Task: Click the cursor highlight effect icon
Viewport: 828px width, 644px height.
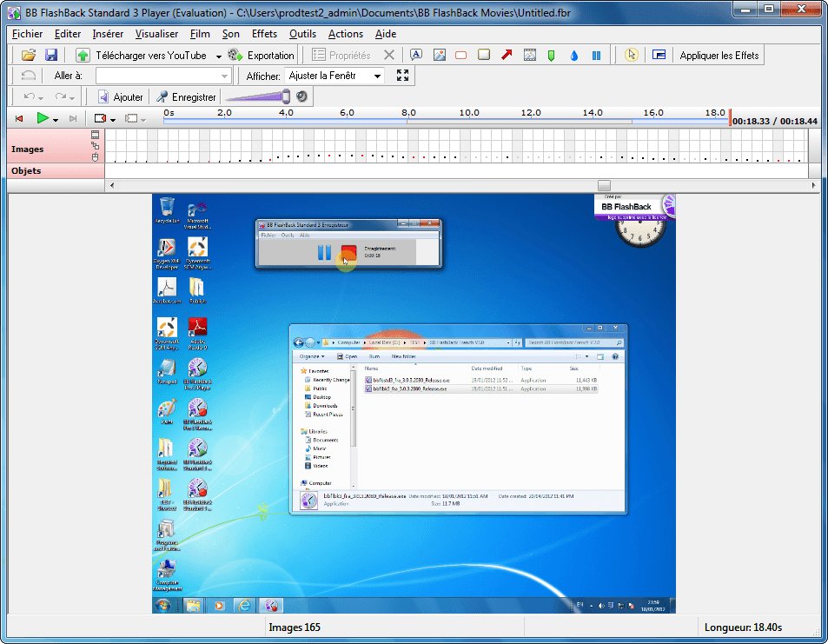Action: click(x=631, y=55)
